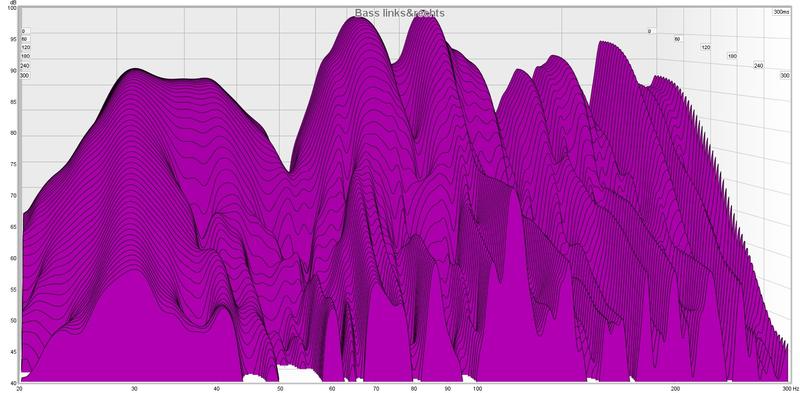
Task: Select the 90 value on dB axis
Action: 13,71
